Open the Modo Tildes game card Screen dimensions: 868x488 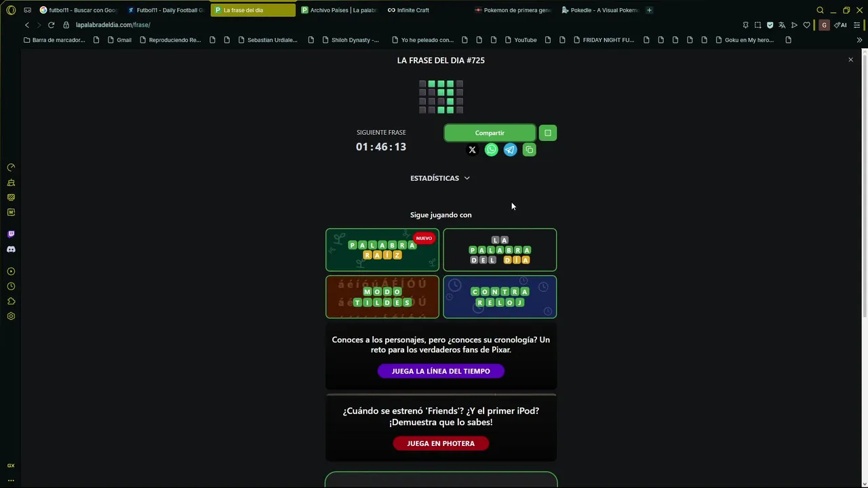coord(382,297)
